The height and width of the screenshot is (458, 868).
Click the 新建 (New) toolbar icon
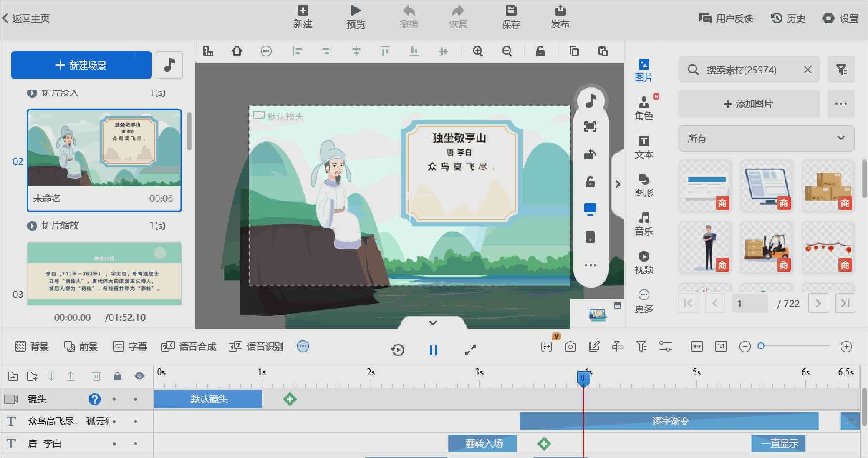303,17
